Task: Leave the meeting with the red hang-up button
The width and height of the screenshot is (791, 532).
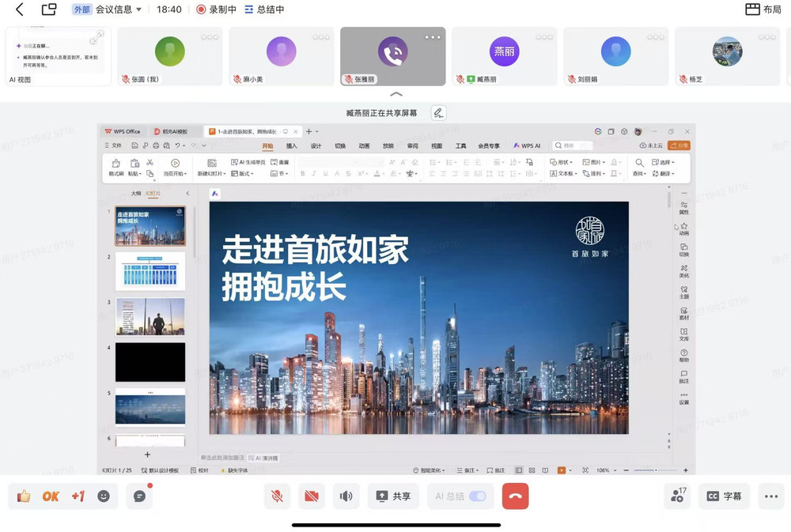Action: tap(515, 496)
